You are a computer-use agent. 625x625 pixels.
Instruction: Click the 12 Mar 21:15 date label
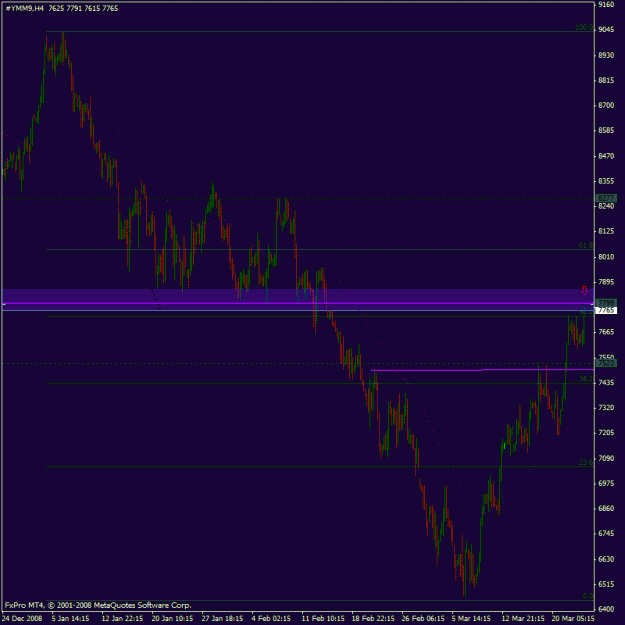coord(523,619)
